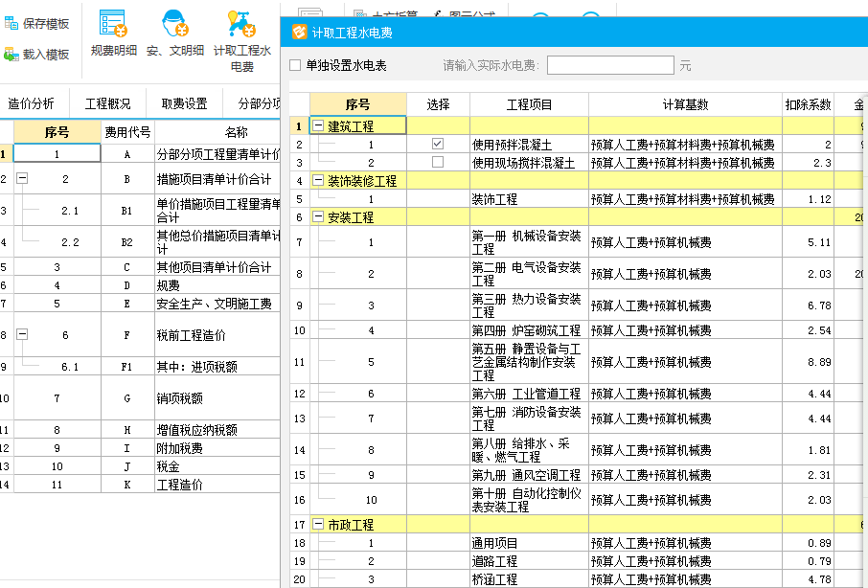Collapse the 装饰装修工程 group
This screenshot has height=588, width=868.
point(318,180)
